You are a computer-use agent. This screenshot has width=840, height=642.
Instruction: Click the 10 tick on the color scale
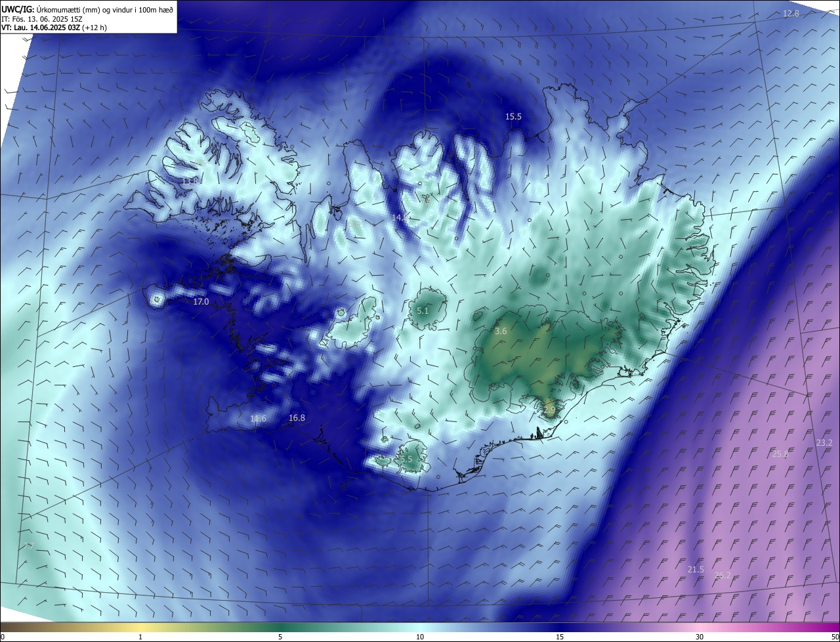(420, 637)
